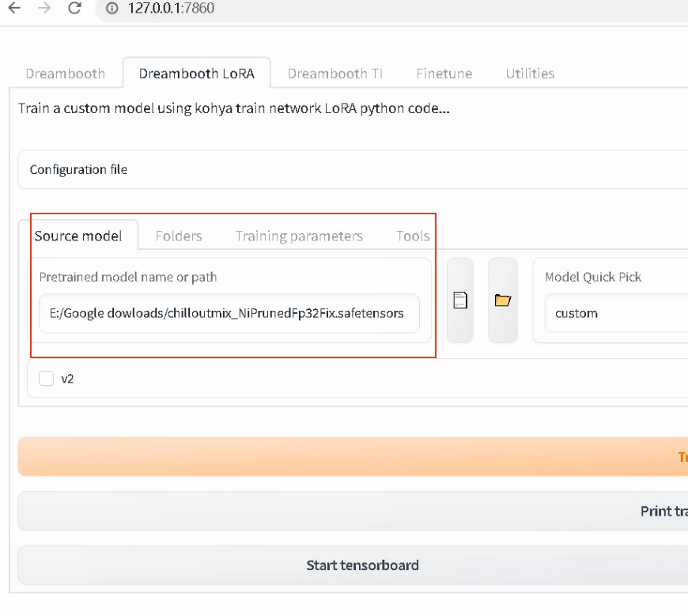688x616 pixels.
Task: Click 'Train a custom model using kohya' description
Action: (234, 108)
